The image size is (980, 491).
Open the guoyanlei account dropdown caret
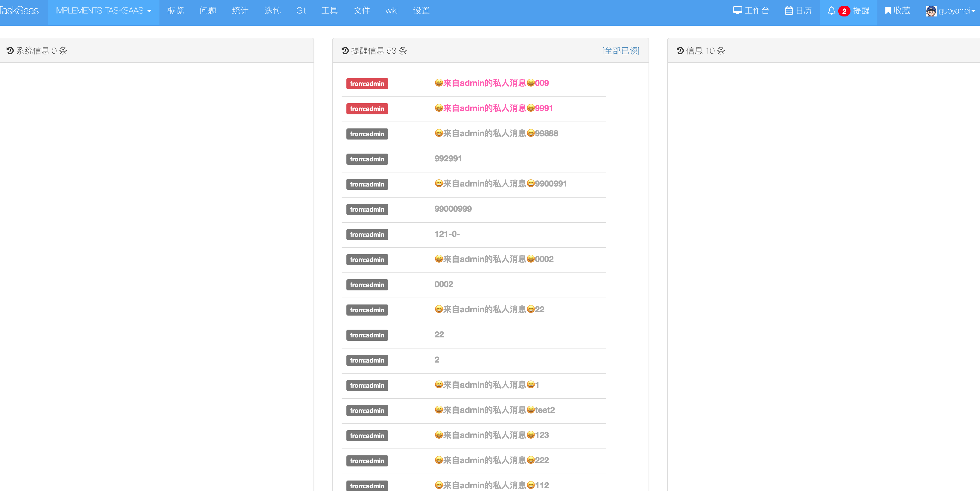click(973, 11)
